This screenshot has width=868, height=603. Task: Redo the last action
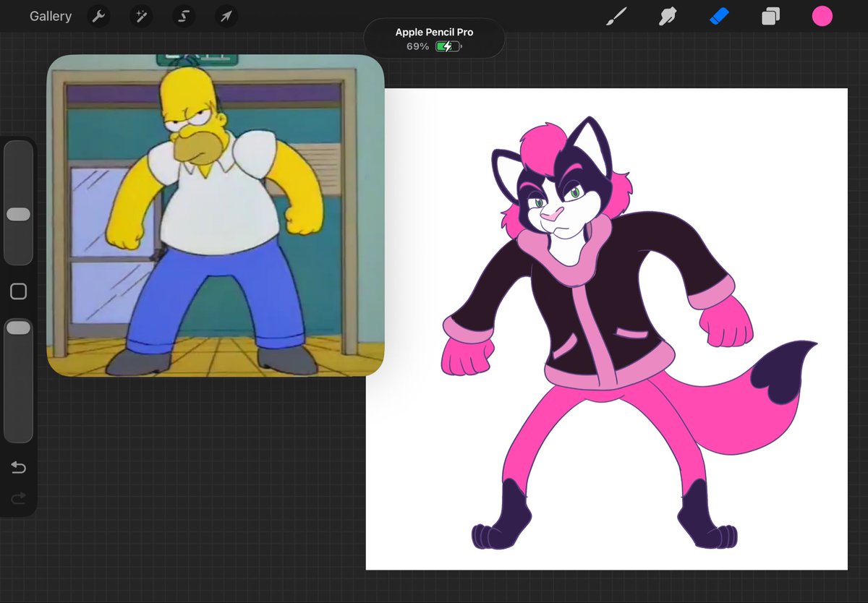click(x=18, y=497)
